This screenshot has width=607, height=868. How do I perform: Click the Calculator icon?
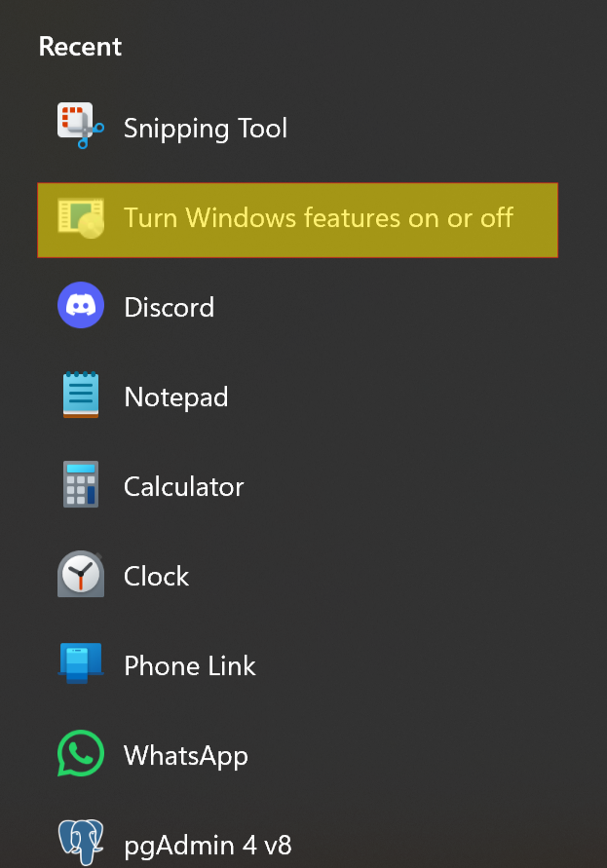click(x=81, y=486)
